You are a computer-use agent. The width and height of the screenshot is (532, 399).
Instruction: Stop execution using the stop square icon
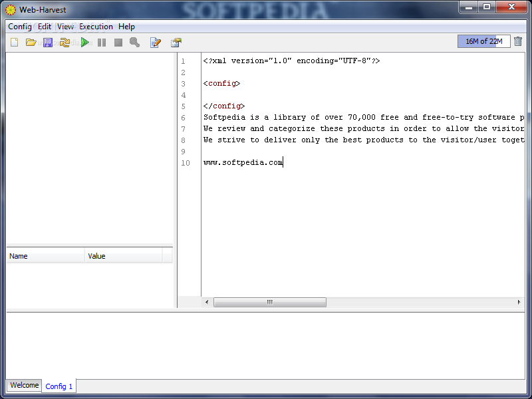click(x=118, y=43)
